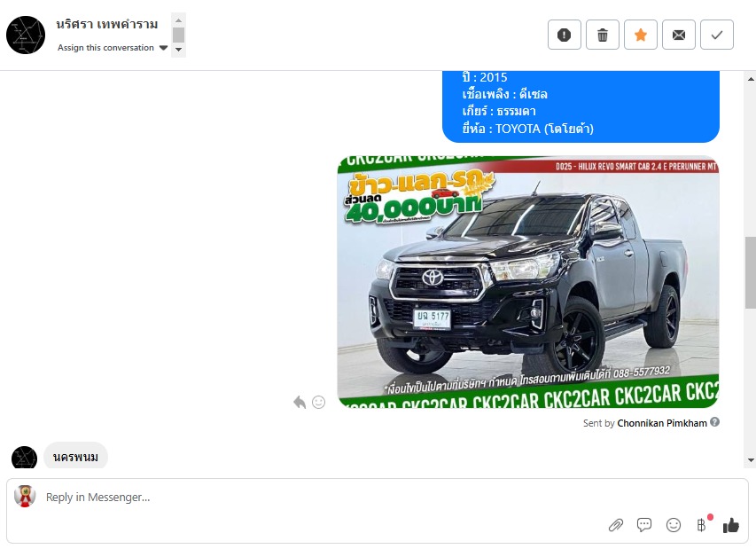Image resolution: width=756 pixels, height=549 pixels.
Task: Click the name scroller down arrow
Action: (178, 49)
